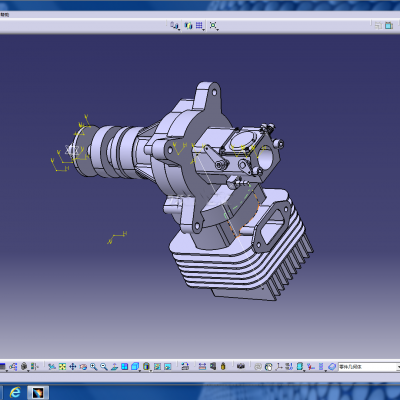Viewport: 400px width, 400px height.
Task: Click the blue-and-red horizontal bars icon
Action: coord(202,367)
